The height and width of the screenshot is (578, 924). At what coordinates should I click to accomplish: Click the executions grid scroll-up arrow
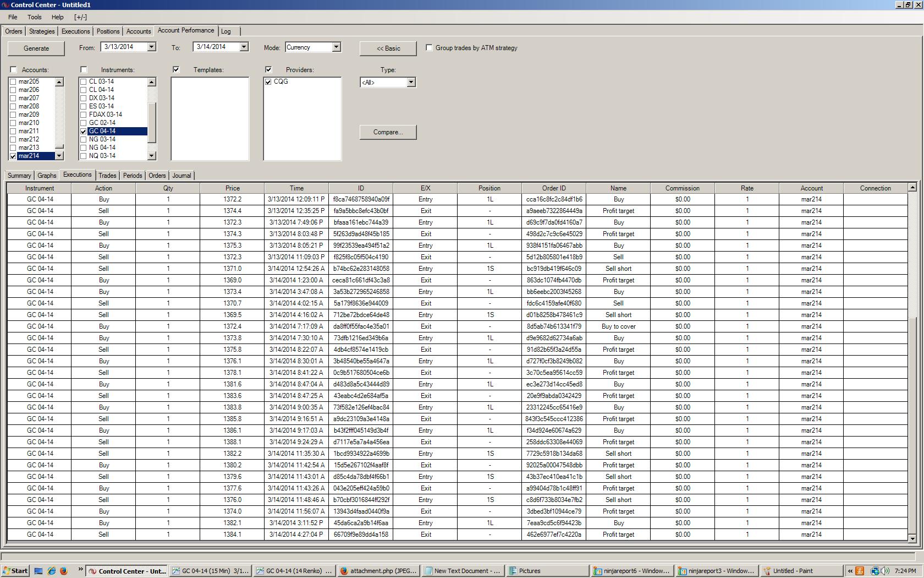pyautogui.click(x=912, y=187)
